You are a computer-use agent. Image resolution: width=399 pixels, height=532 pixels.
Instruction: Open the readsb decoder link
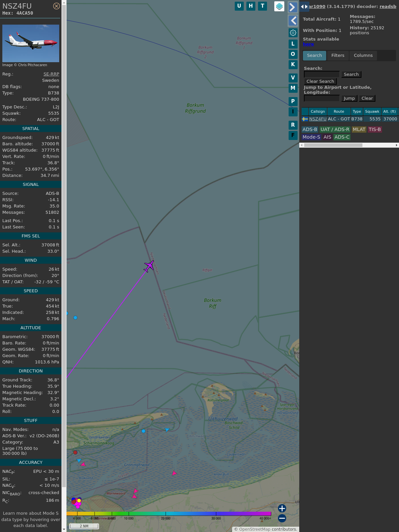click(x=388, y=6)
